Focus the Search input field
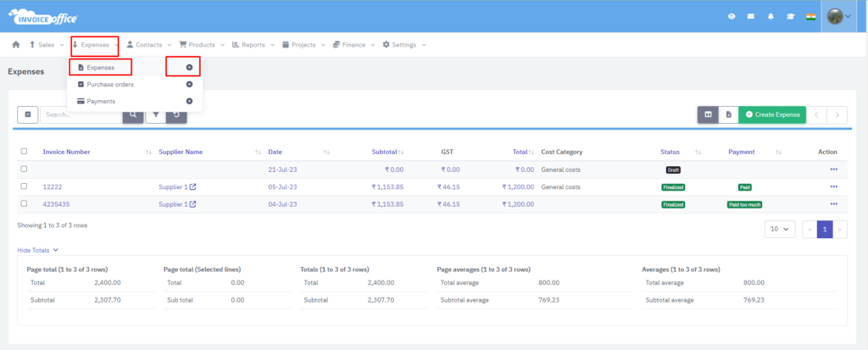The image size is (868, 350). coord(81,114)
